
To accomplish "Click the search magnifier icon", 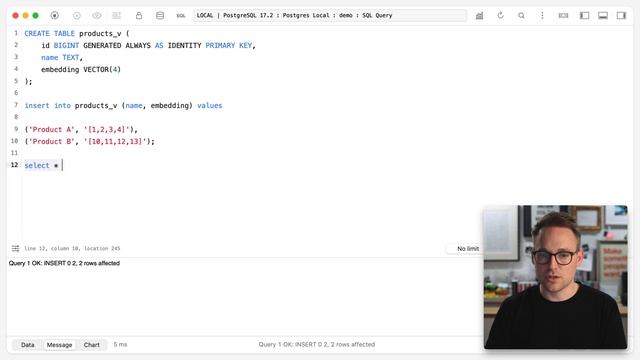I will click(x=521, y=16).
